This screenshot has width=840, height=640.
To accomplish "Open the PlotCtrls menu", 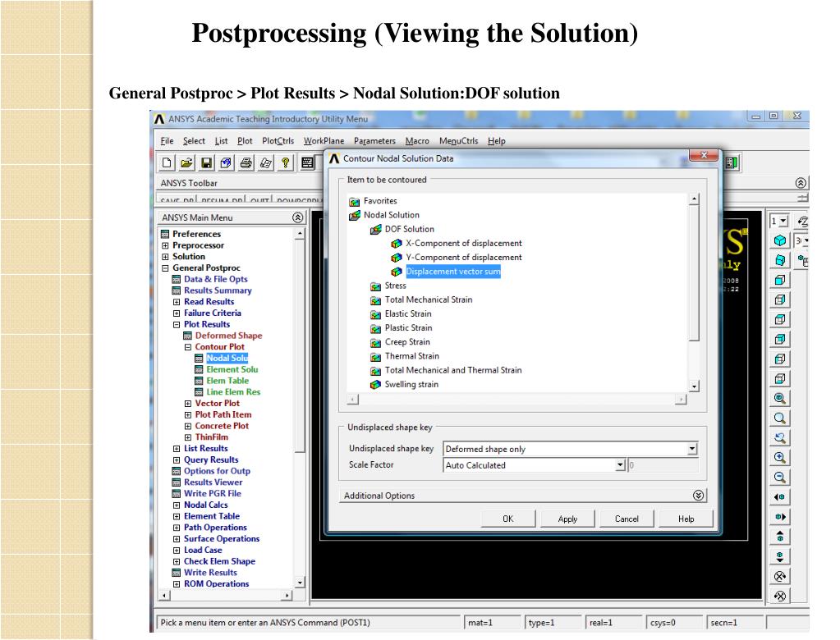I will [278, 141].
